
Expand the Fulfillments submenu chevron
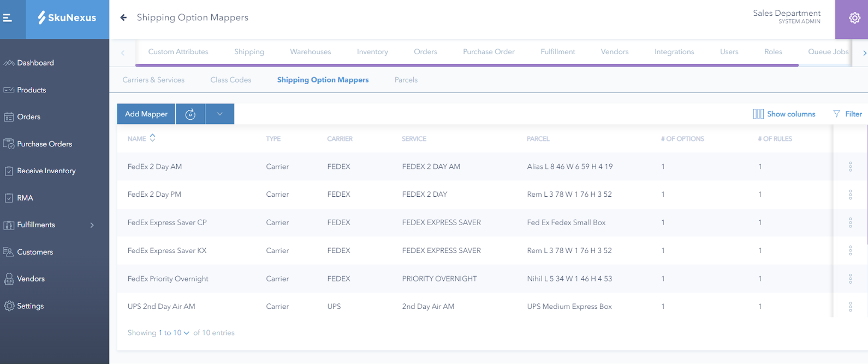click(92, 225)
